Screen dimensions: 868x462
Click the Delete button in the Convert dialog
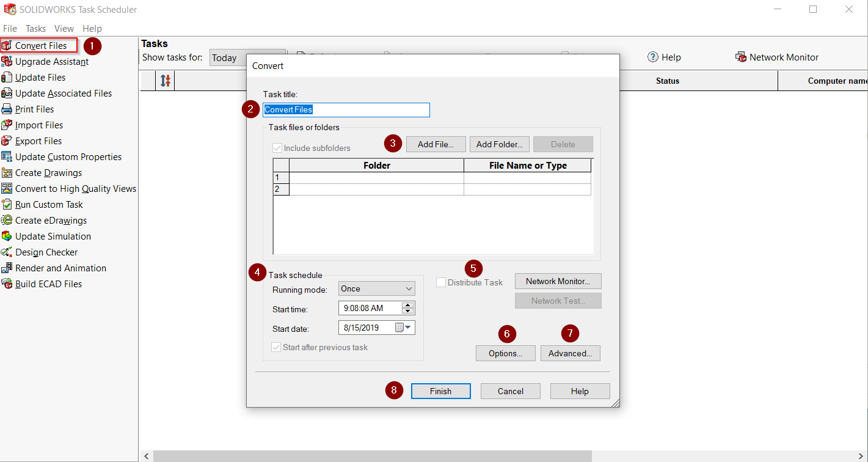pyautogui.click(x=563, y=144)
